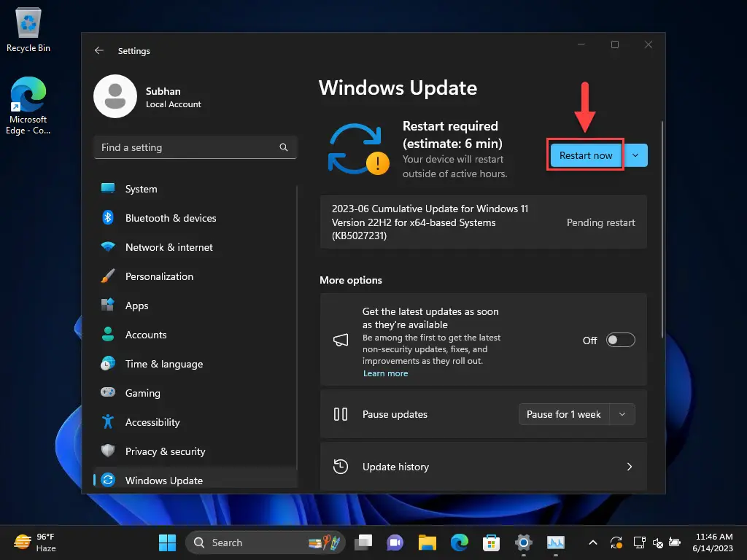The width and height of the screenshot is (747, 560).
Task: Click the back arrow in Settings
Action: [99, 51]
